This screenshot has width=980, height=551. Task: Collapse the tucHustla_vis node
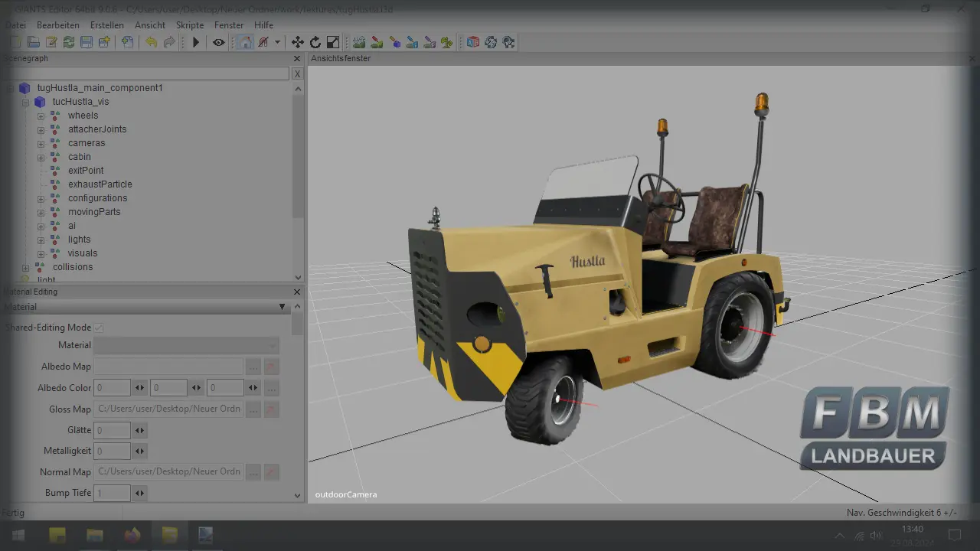(25, 102)
